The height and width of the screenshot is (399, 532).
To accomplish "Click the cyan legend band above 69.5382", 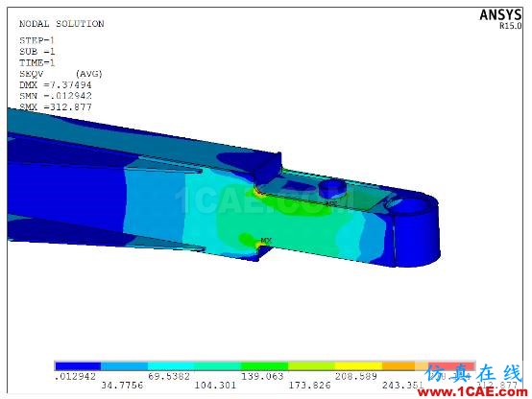I will pos(171,366).
